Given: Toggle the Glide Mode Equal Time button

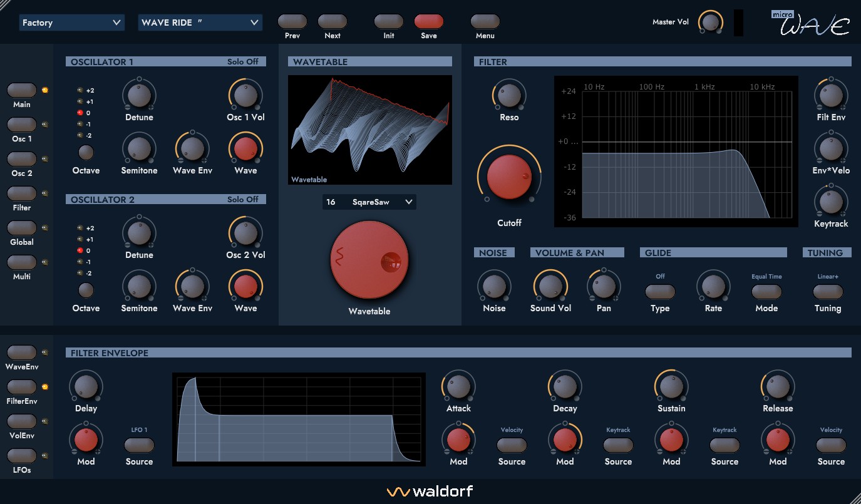Looking at the screenshot, I should (x=766, y=292).
